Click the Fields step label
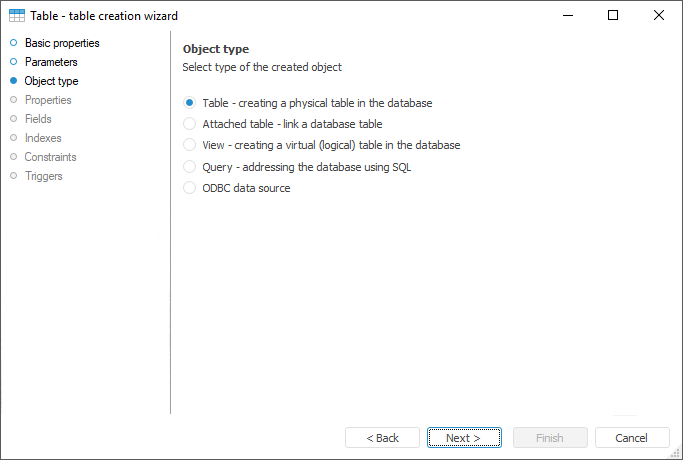This screenshot has width=683, height=460. (38, 119)
